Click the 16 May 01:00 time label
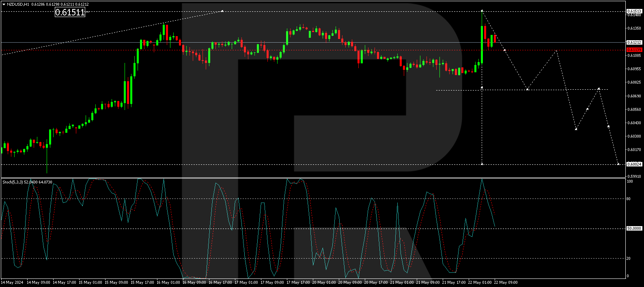 coord(168,282)
